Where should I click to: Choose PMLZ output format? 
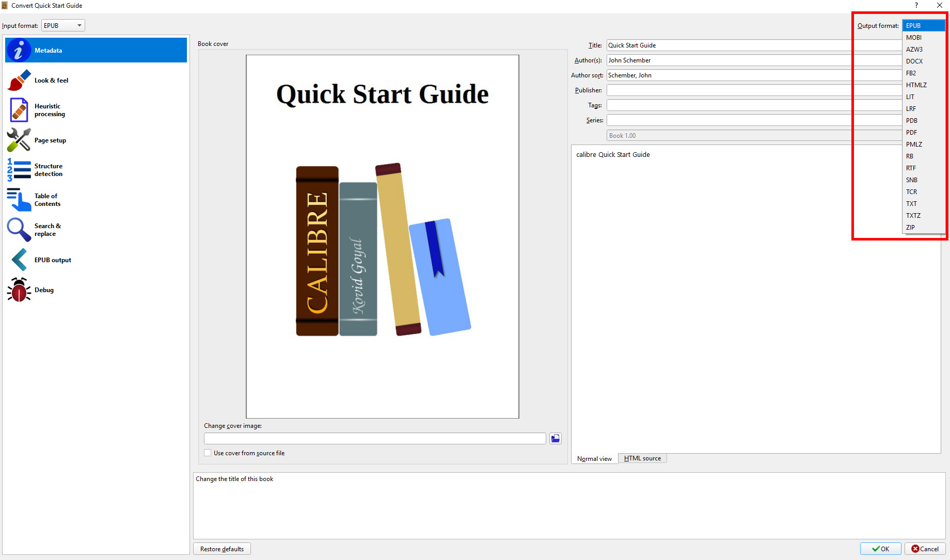[924, 144]
